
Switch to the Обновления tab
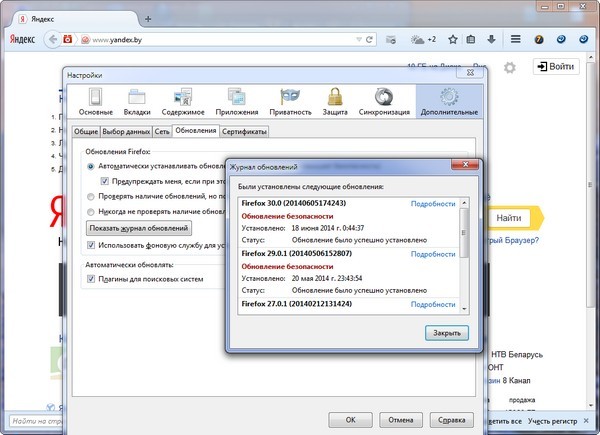click(196, 131)
